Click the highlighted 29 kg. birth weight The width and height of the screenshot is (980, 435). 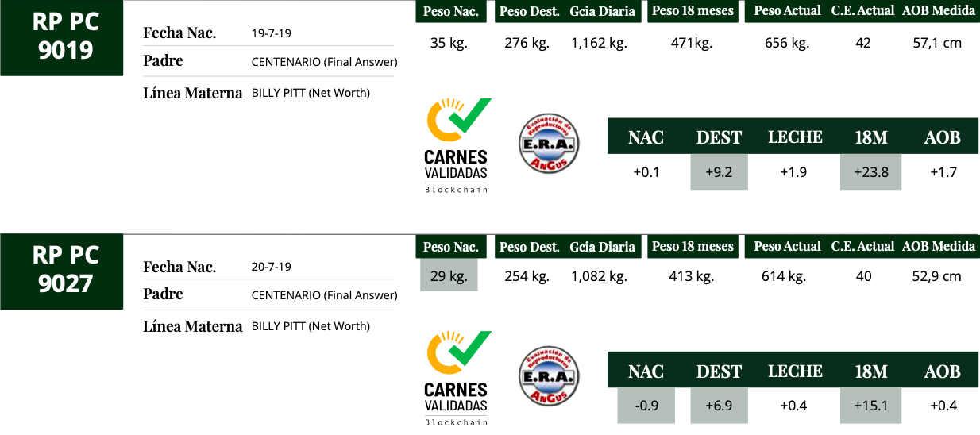point(449,276)
